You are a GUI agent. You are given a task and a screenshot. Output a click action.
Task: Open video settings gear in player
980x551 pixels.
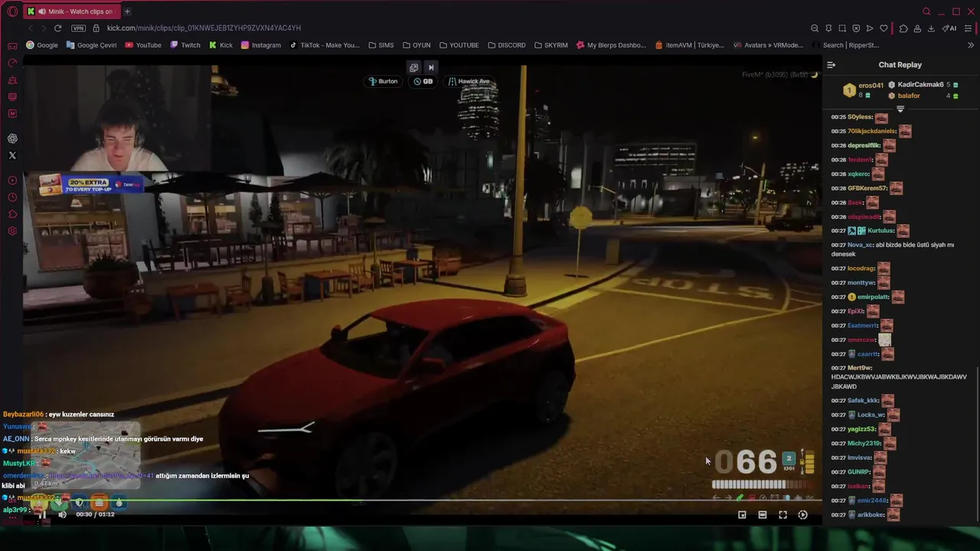(x=803, y=515)
